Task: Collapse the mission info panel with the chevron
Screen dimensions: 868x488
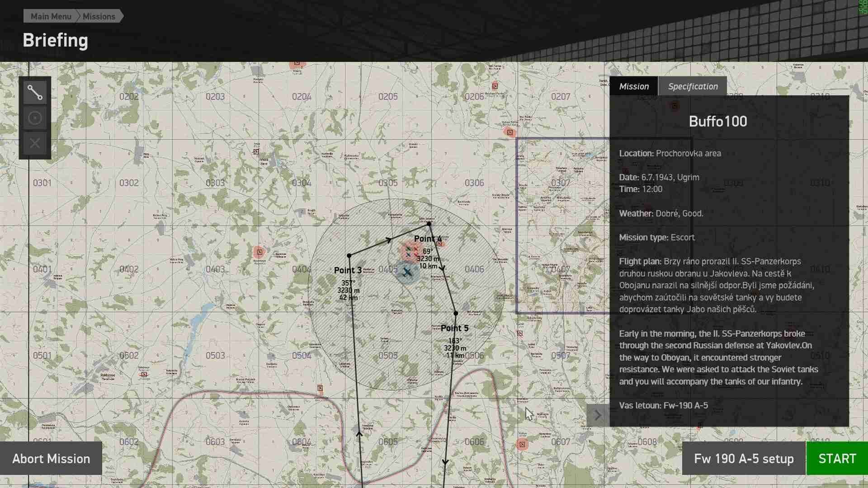Action: 598,415
